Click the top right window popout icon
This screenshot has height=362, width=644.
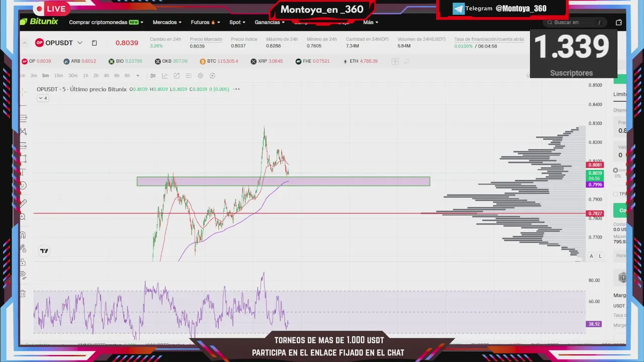[619, 22]
